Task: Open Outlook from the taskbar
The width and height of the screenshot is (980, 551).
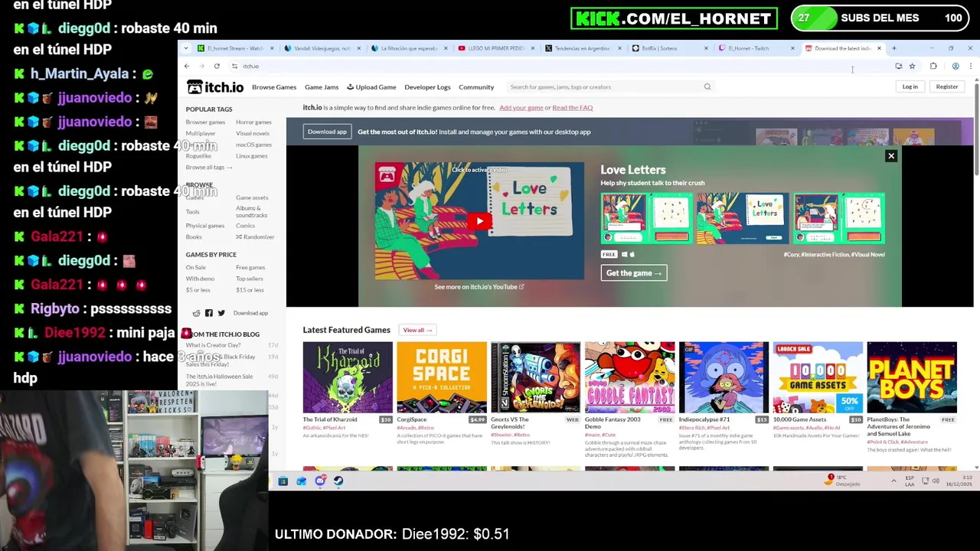Action: [302, 481]
